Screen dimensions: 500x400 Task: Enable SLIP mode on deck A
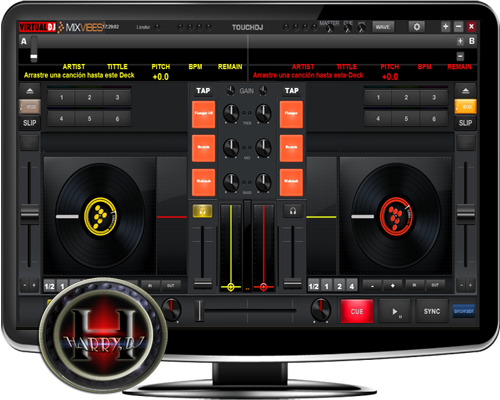tap(30, 123)
